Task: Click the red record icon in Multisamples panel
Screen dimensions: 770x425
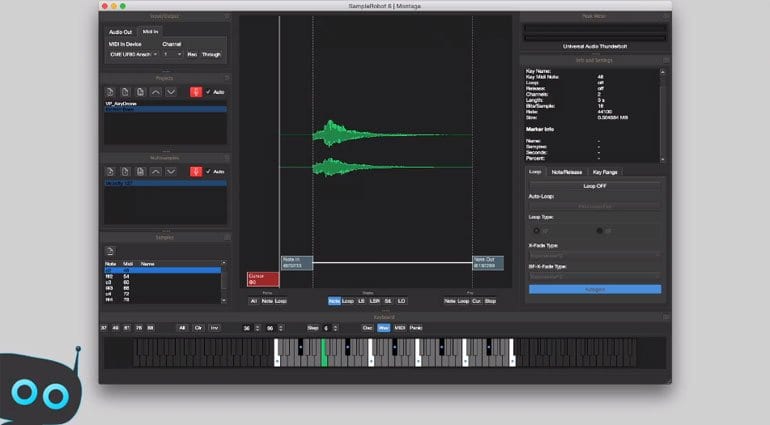Action: click(x=196, y=171)
